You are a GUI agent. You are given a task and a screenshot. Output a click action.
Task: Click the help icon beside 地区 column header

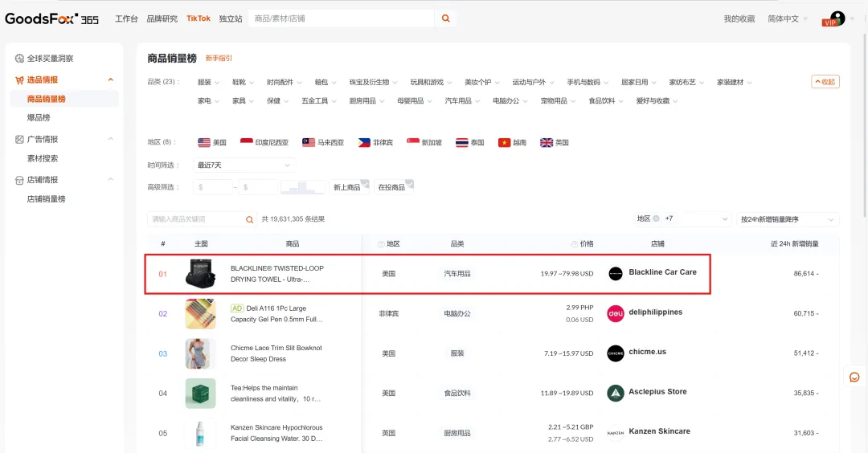coord(381,244)
